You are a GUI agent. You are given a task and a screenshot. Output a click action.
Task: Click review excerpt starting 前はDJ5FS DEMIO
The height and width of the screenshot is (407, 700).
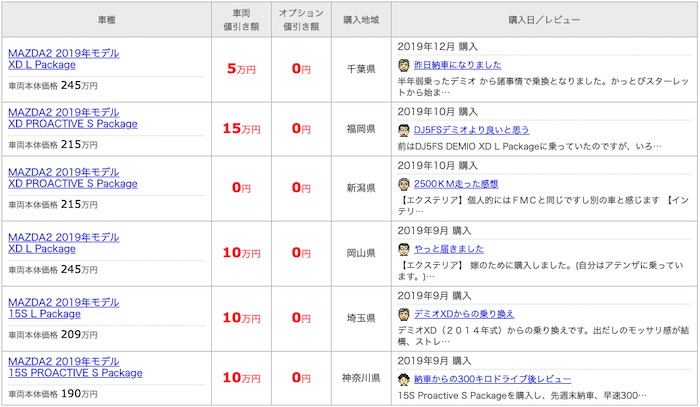[x=529, y=146]
